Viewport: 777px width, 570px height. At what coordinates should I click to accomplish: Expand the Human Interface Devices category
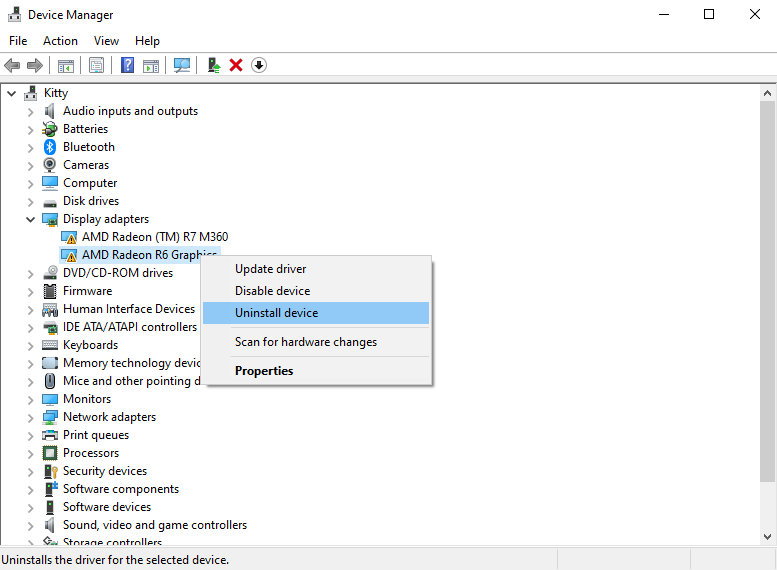(31, 310)
